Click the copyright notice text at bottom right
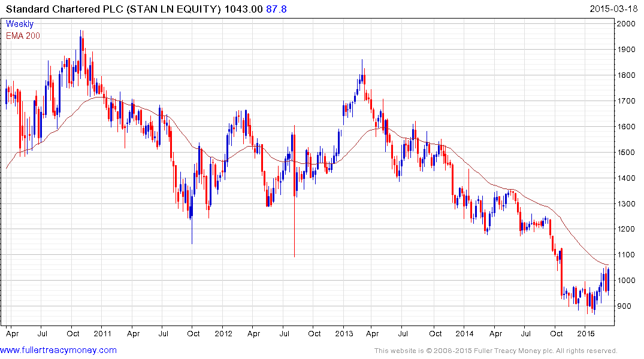Viewport: 644px width, 359px height. 496,351
